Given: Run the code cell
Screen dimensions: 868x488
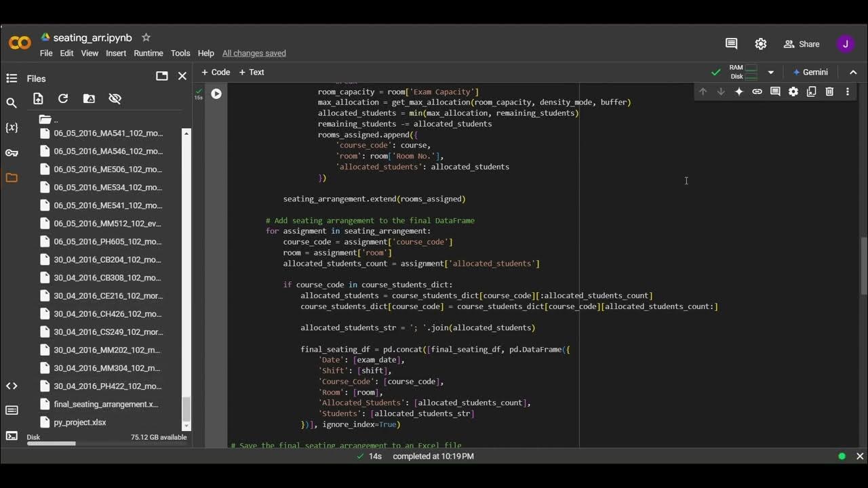Looking at the screenshot, I should 216,94.
